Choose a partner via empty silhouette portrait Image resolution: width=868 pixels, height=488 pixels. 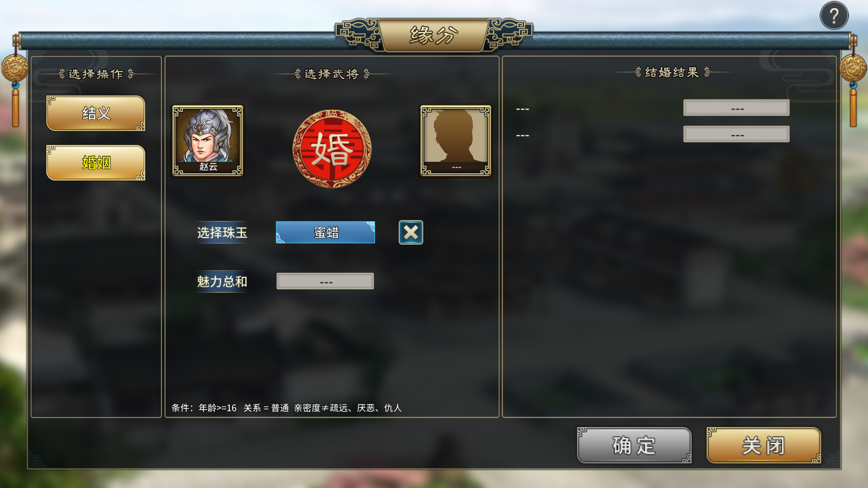[456, 141]
